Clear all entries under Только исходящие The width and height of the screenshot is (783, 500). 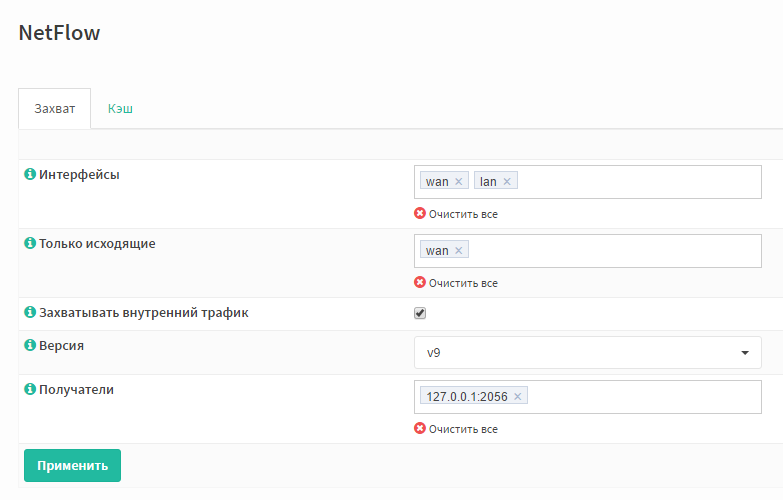click(x=456, y=283)
